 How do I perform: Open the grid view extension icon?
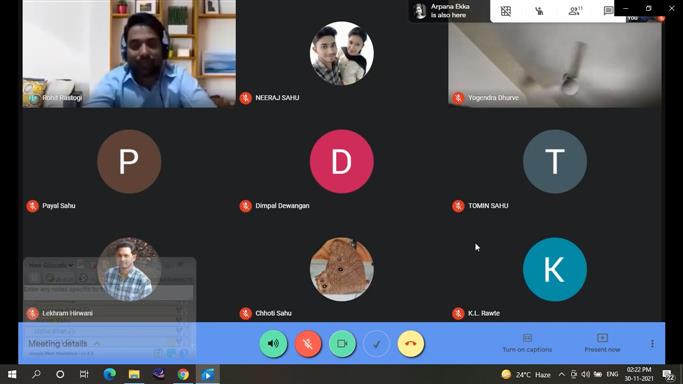[506, 11]
